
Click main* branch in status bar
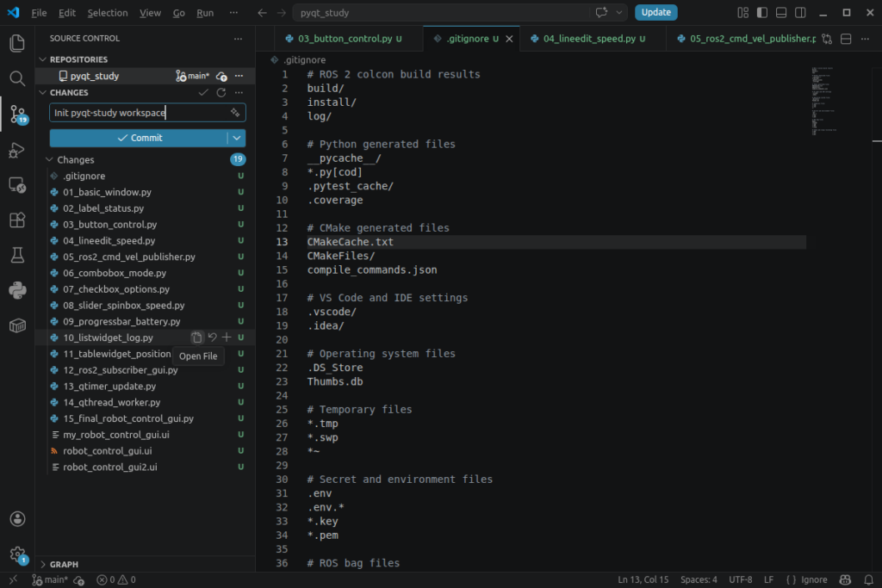click(x=49, y=580)
